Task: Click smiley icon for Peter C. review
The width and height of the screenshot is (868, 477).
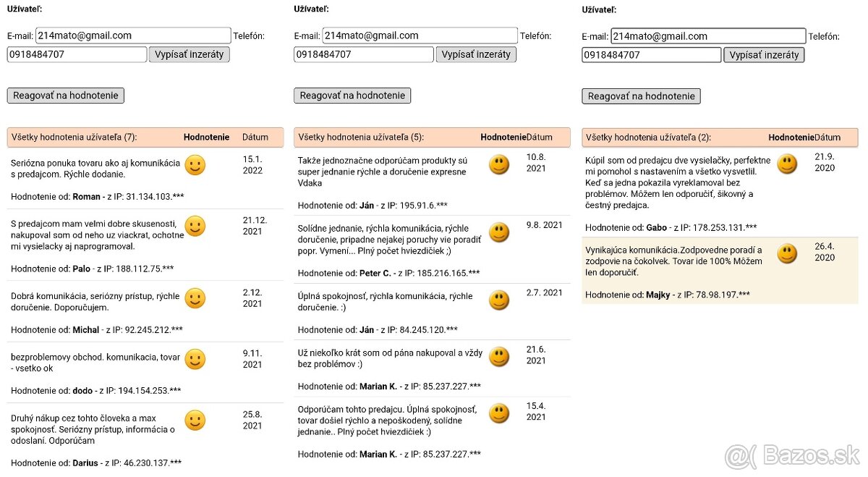Action: [x=498, y=232]
